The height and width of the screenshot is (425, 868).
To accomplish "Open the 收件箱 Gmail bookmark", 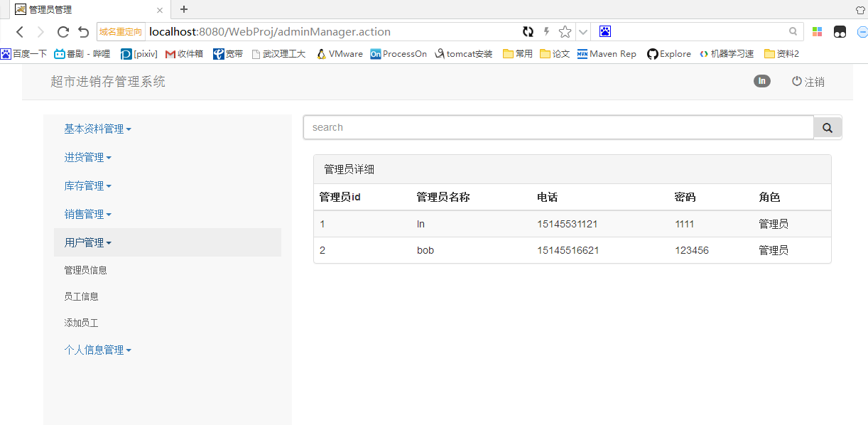I will point(184,53).
